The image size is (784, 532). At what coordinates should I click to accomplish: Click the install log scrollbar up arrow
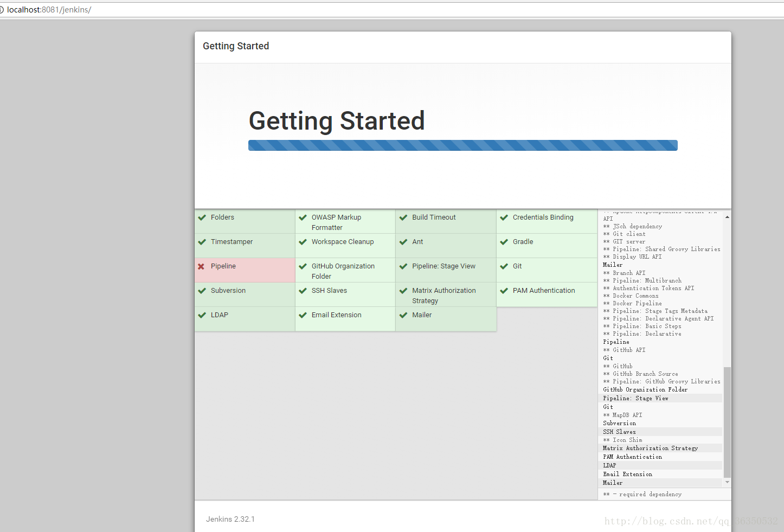(727, 217)
